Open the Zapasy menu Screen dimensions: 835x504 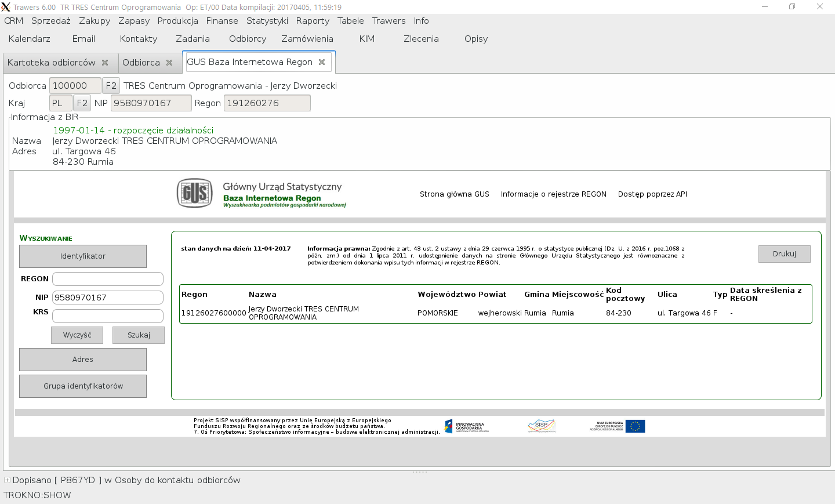[x=134, y=21]
